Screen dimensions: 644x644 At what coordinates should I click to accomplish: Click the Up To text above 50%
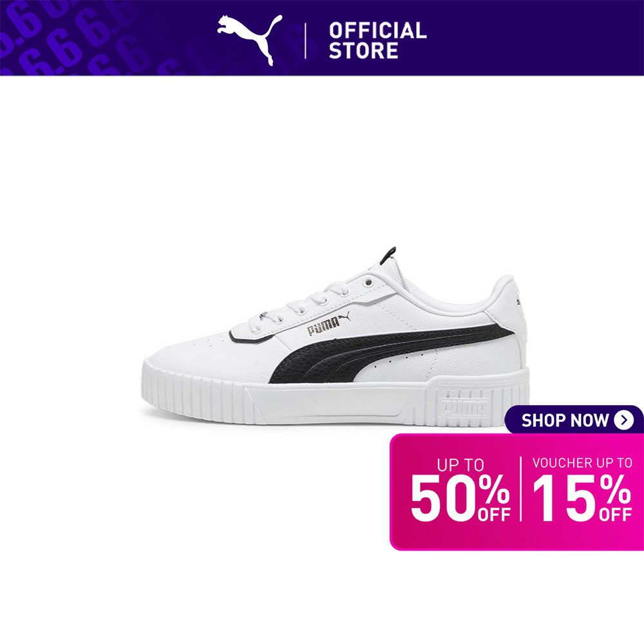[460, 464]
